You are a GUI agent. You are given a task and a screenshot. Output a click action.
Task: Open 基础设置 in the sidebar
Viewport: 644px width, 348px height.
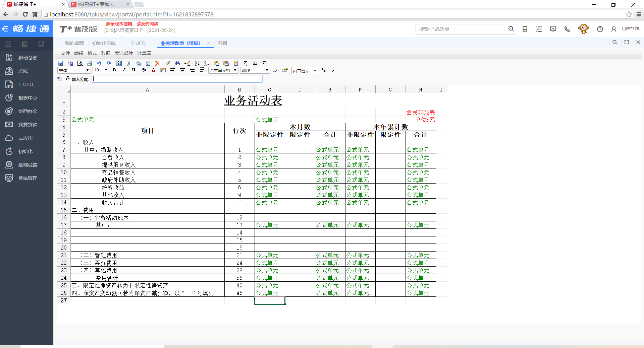pyautogui.click(x=27, y=165)
